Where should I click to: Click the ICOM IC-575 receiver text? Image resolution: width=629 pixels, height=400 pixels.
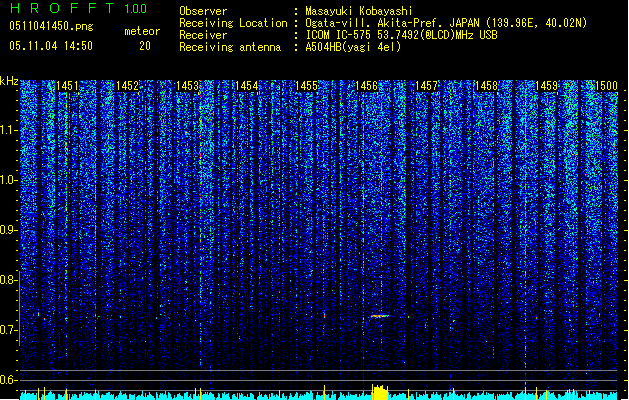coord(401,35)
